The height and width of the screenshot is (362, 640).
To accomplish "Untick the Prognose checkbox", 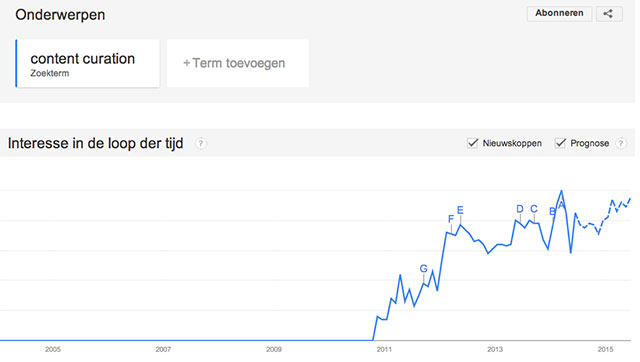I will (x=560, y=143).
